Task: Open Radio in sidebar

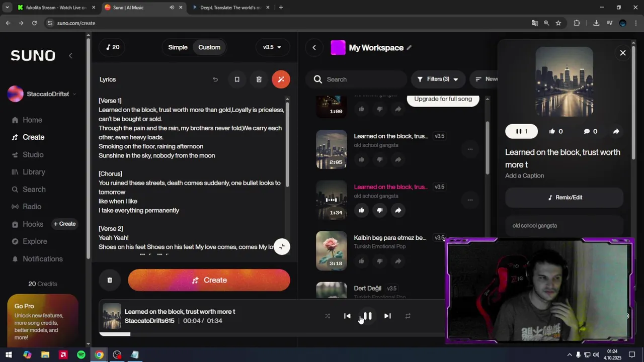Action: (27, 207)
